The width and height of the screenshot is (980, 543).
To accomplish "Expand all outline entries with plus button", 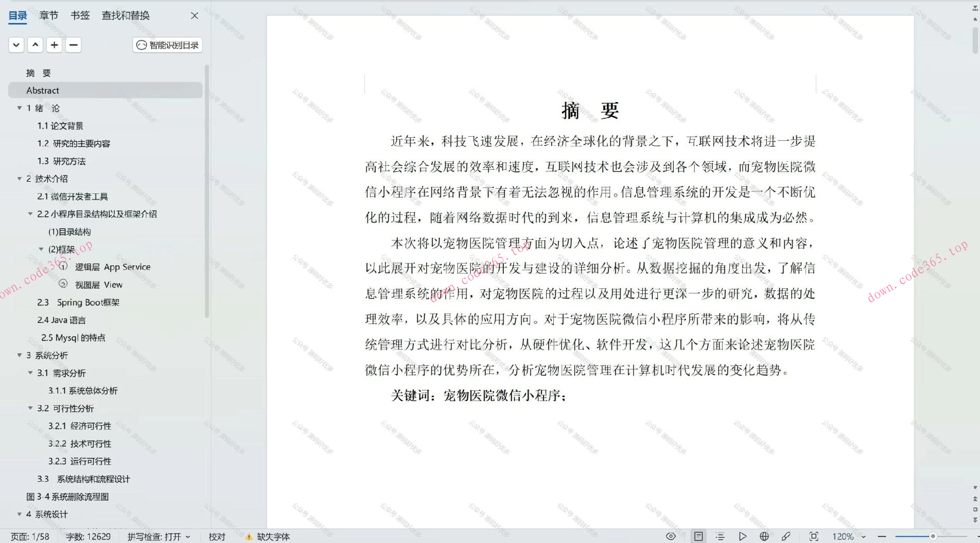I will (54, 45).
